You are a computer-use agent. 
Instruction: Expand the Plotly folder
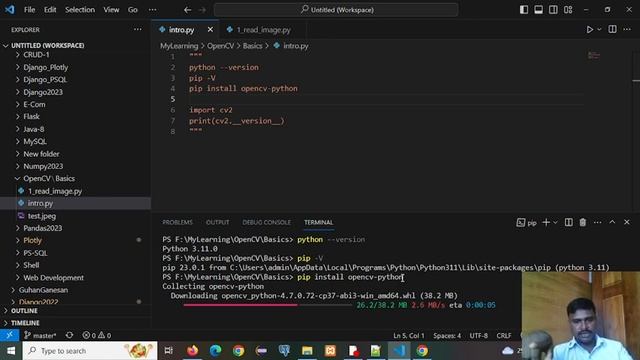75,240
